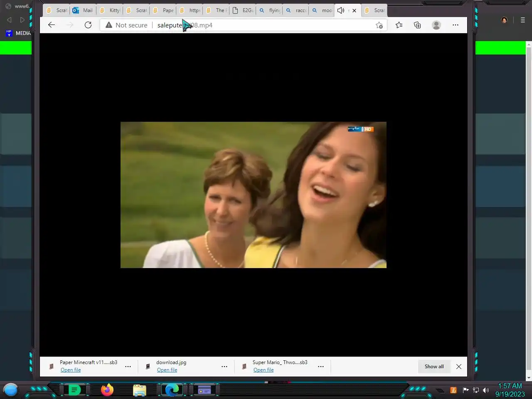The image size is (532, 399).
Task: Open the Collections icon in Edge's toolbar
Action: click(x=417, y=25)
